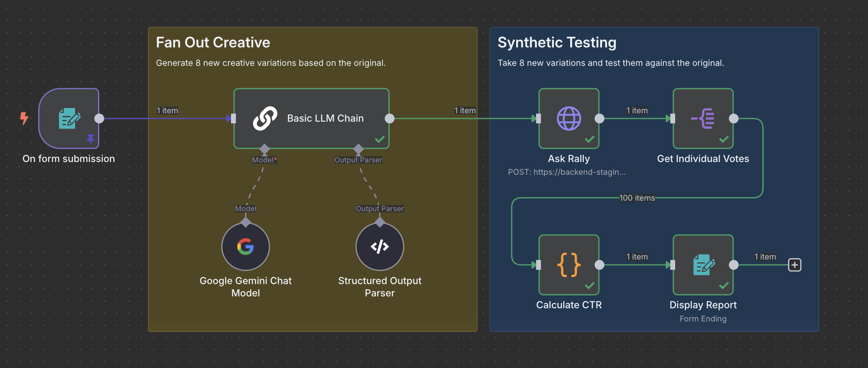Open the Display Report form node
The width and height of the screenshot is (868, 368).
click(703, 265)
